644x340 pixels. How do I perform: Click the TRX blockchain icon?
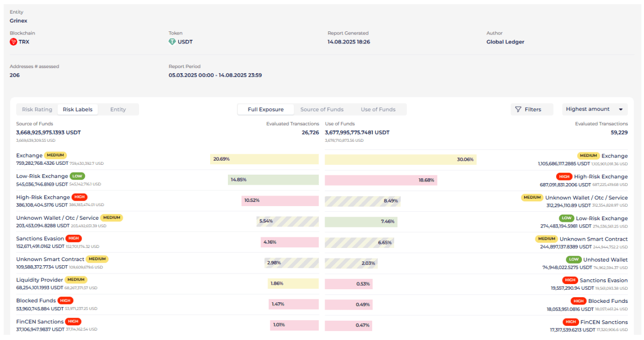(14, 42)
